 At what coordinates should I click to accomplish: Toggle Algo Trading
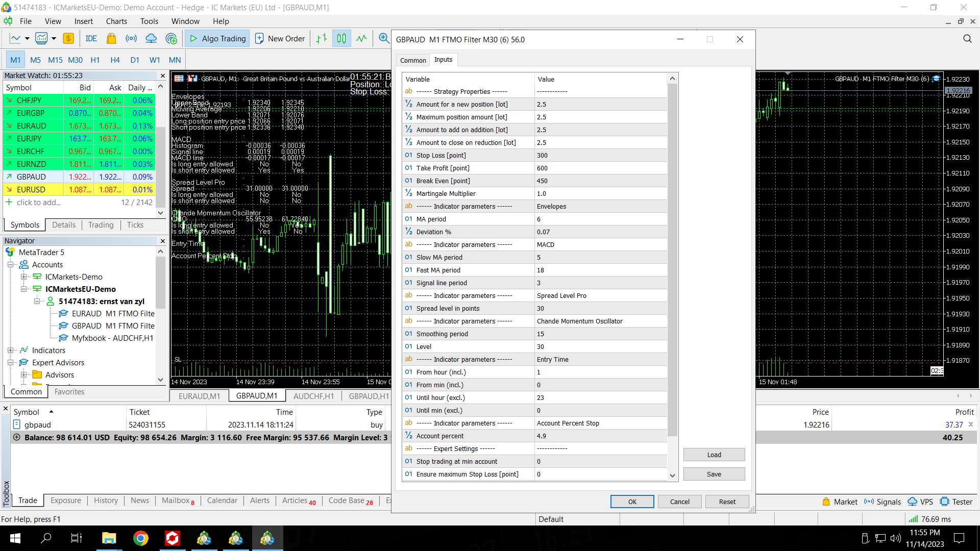pyautogui.click(x=217, y=38)
